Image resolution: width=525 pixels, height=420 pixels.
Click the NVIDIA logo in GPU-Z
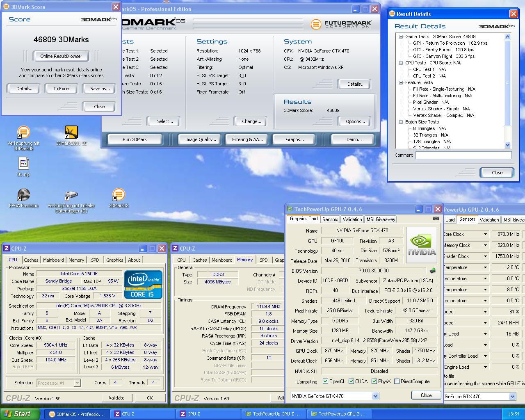click(x=422, y=245)
